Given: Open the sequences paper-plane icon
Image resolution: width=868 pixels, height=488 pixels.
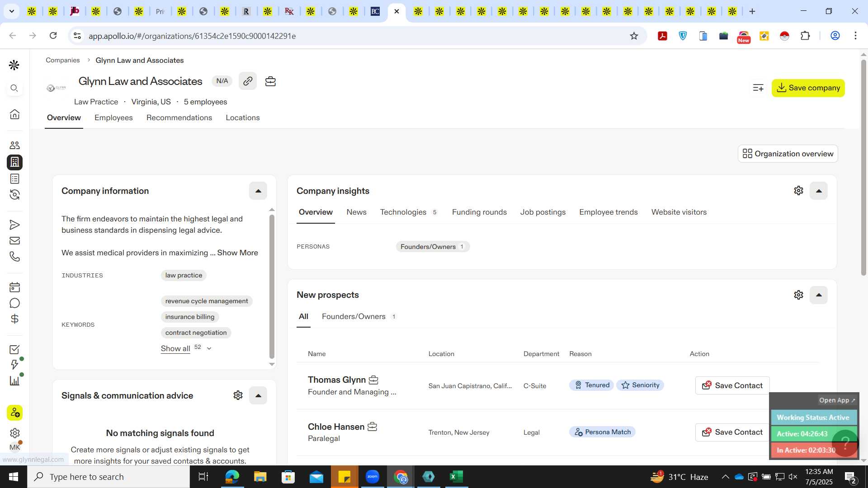Looking at the screenshot, I should click(x=14, y=225).
